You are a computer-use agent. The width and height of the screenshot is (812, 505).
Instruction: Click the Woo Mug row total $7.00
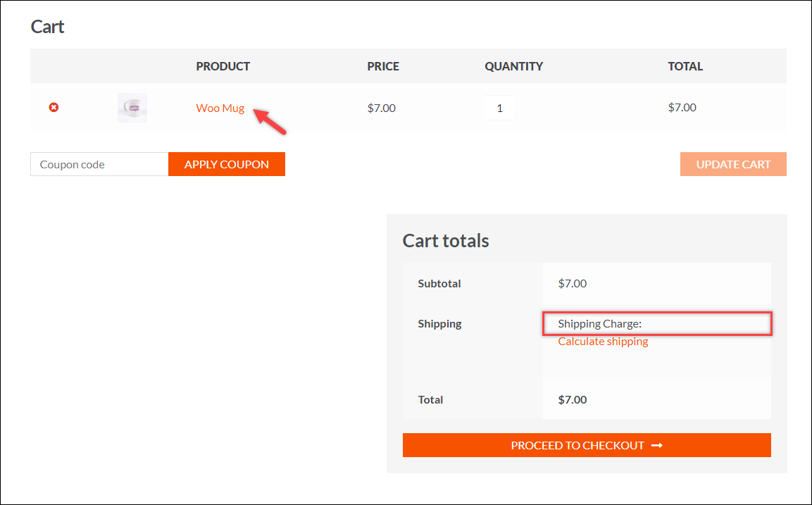[x=682, y=107]
